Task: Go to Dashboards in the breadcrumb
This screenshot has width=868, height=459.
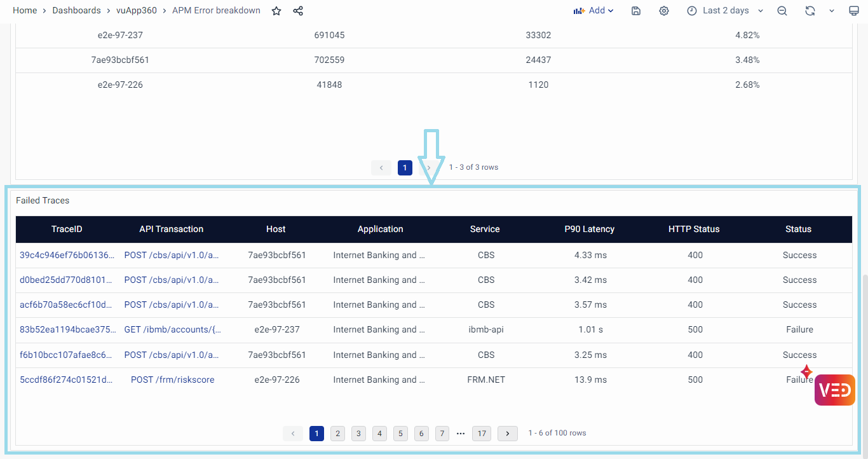Action: [76, 11]
